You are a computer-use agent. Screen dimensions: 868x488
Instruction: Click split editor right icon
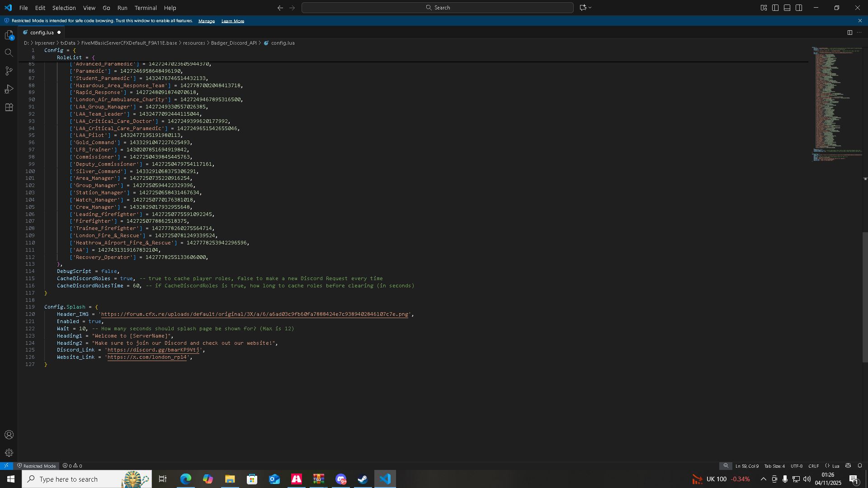click(849, 33)
